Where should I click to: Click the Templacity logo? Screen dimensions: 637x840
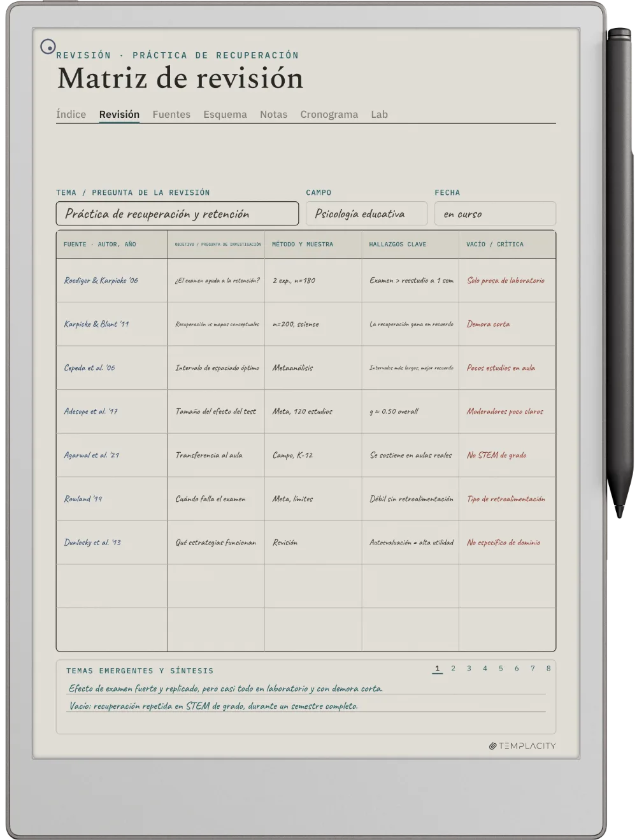point(522,746)
